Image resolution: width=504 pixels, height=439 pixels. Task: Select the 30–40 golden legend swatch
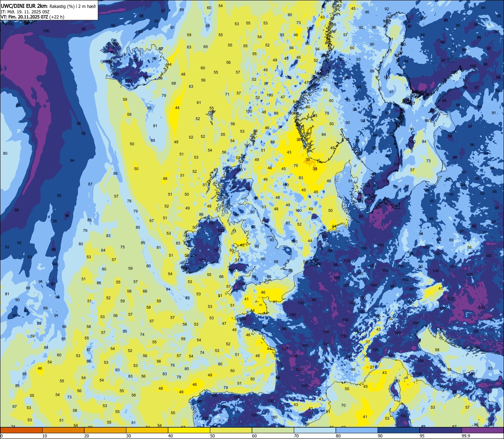pos(147,430)
